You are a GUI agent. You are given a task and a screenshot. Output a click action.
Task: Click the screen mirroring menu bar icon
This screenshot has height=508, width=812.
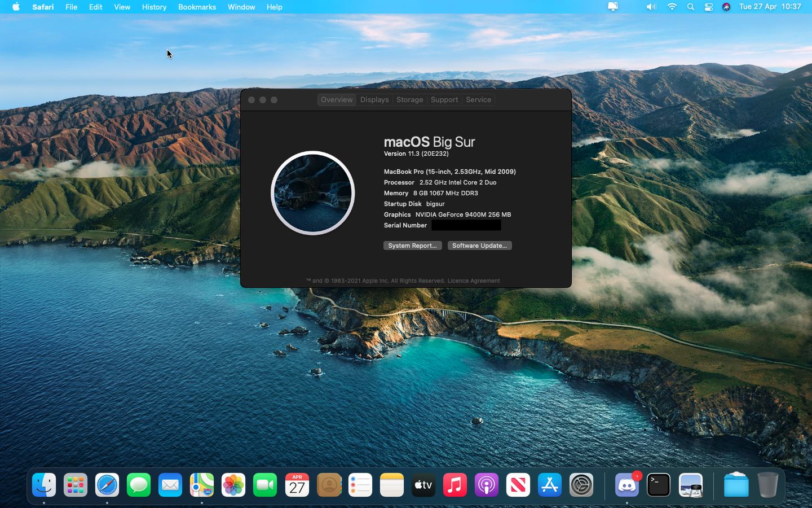click(613, 7)
